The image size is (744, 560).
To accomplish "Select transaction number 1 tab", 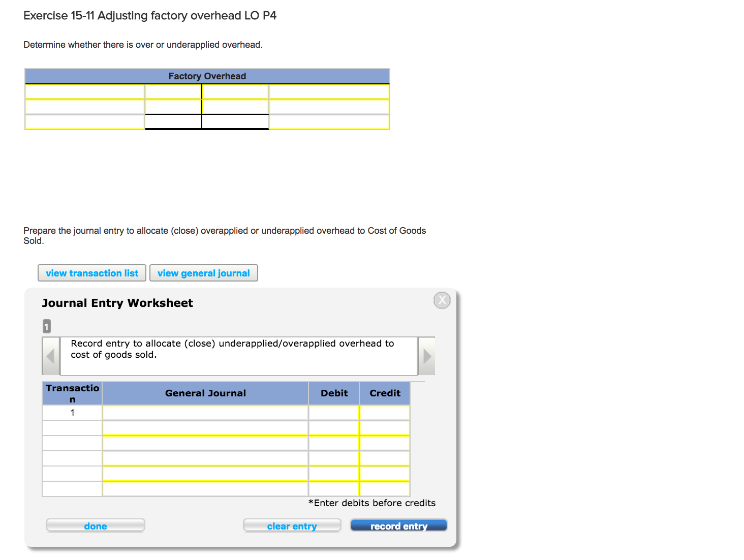I will [47, 326].
